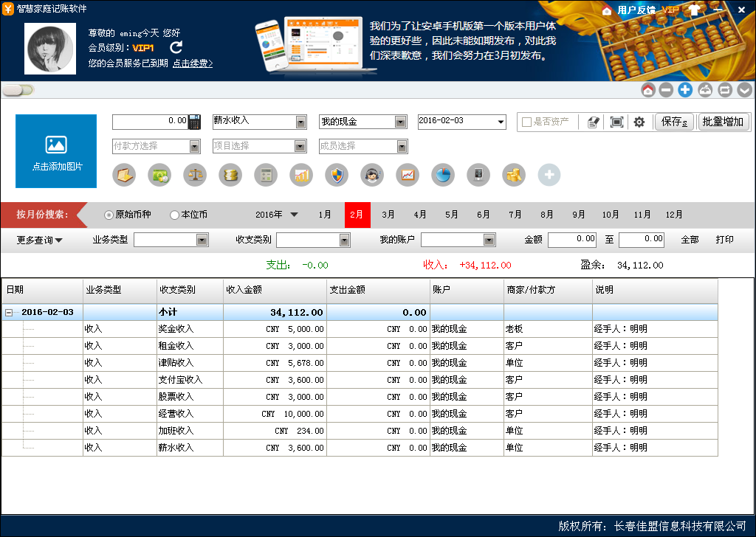Click the blue-yellow shield security icon
Screen dimensions: 756x537
(x=337, y=175)
